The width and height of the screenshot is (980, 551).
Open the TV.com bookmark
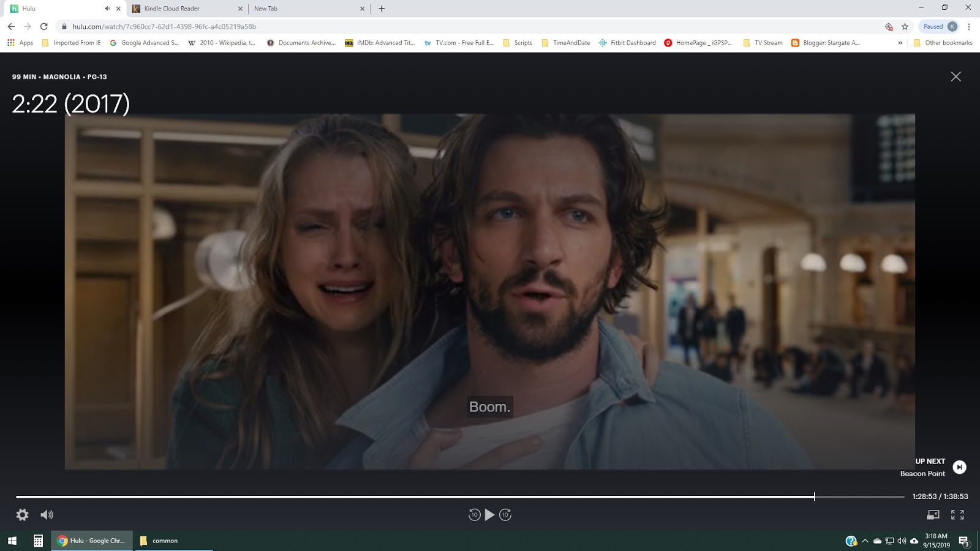[x=459, y=43]
